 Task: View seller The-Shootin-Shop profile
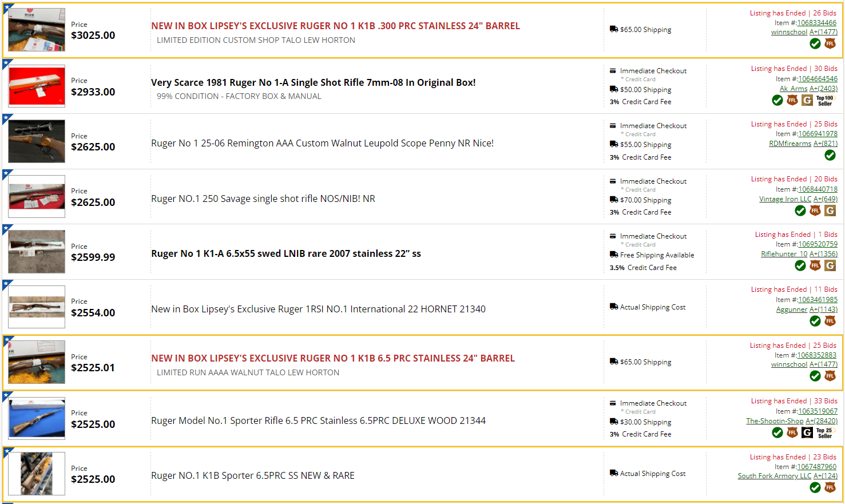[x=775, y=421]
